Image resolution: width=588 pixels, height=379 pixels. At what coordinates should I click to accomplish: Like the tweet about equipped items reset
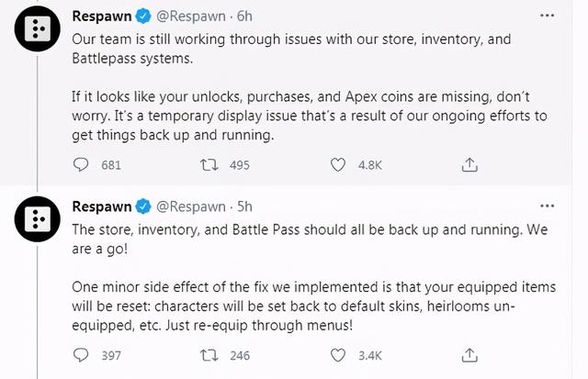coord(337,354)
